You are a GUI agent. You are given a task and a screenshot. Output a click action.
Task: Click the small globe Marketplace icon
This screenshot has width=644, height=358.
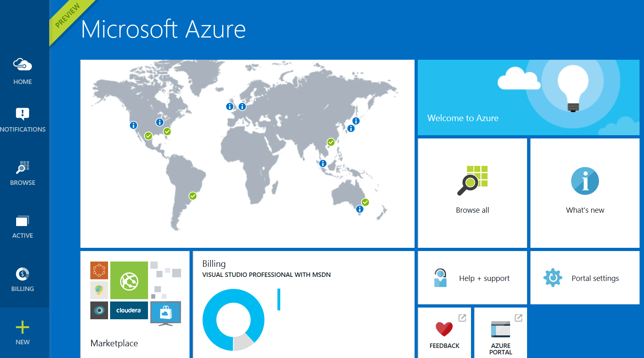tap(99, 290)
